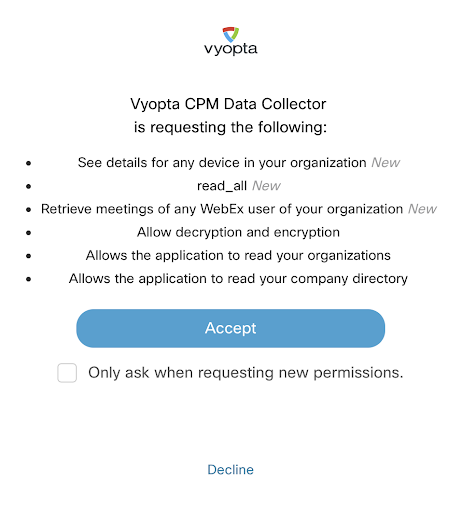Click the Vyopta shield logo icon
Viewport: 476px width, 512px height.
click(231, 34)
